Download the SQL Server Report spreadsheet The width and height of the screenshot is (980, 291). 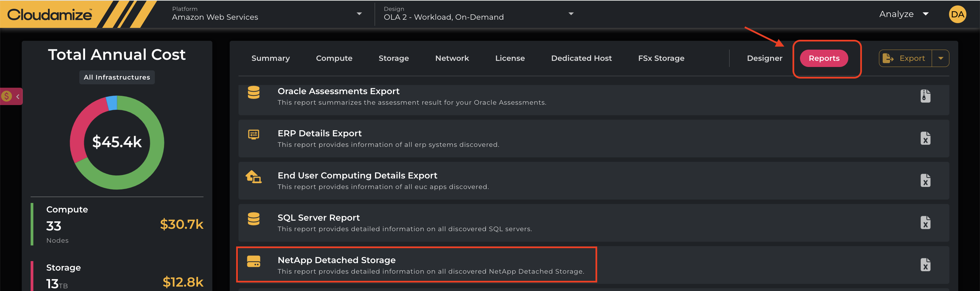pyautogui.click(x=925, y=223)
